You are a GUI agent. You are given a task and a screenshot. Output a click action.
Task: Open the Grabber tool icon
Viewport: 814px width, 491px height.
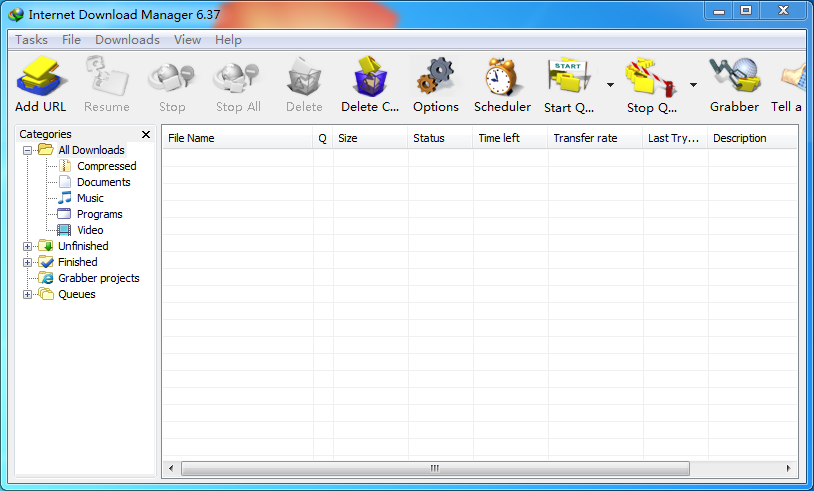[x=734, y=77]
